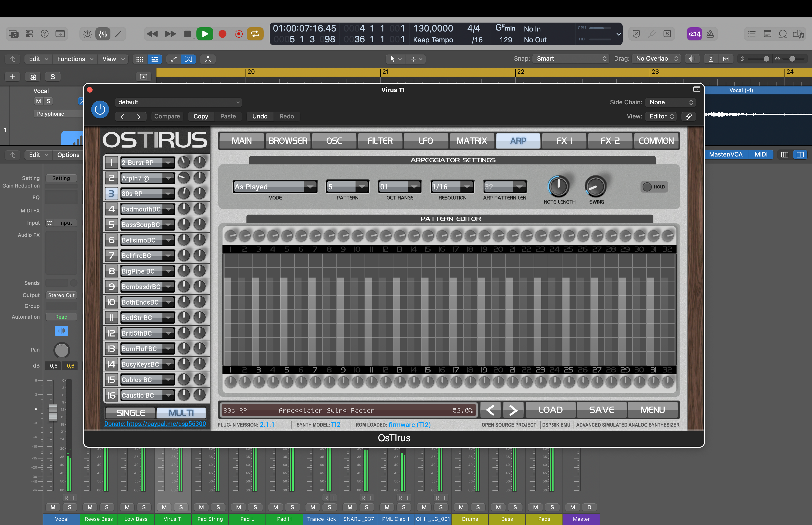Click the add track plus button
The height and width of the screenshot is (525, 812).
[x=12, y=77]
